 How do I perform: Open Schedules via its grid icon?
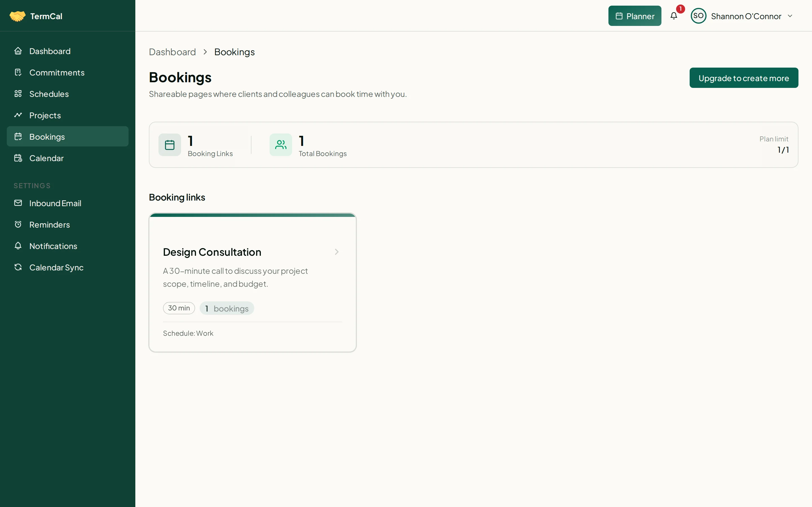(x=18, y=94)
